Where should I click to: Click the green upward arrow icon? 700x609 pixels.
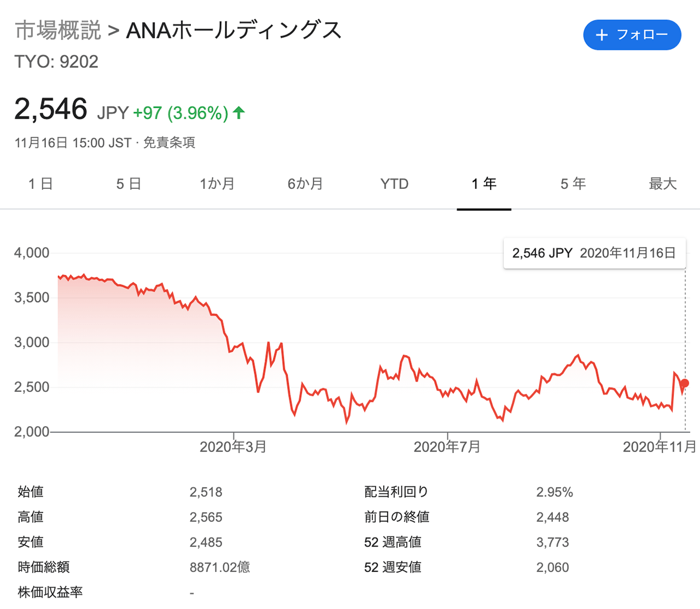click(x=238, y=113)
